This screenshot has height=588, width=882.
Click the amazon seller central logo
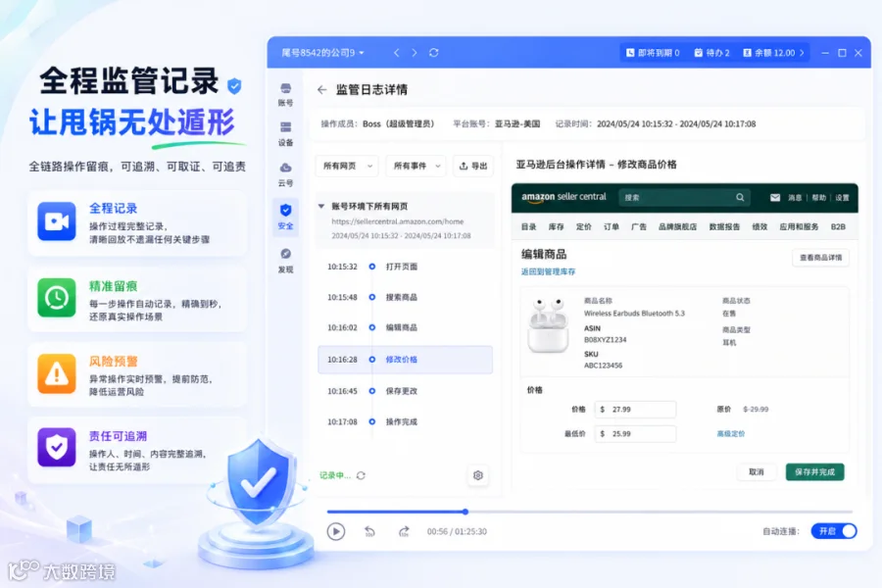tap(563, 198)
